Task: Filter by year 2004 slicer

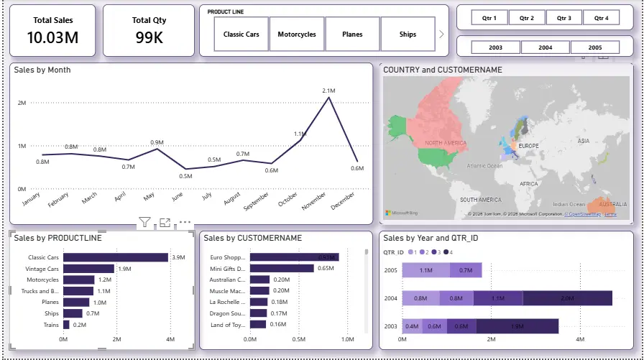Action: pyautogui.click(x=545, y=47)
